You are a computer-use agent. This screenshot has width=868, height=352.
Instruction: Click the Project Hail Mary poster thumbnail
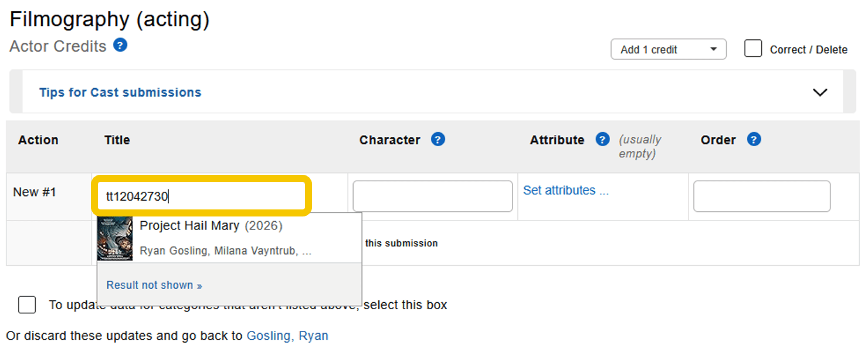(115, 238)
